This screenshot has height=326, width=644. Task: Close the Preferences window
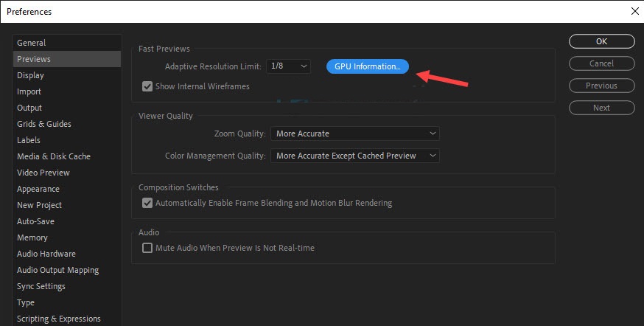(635, 12)
